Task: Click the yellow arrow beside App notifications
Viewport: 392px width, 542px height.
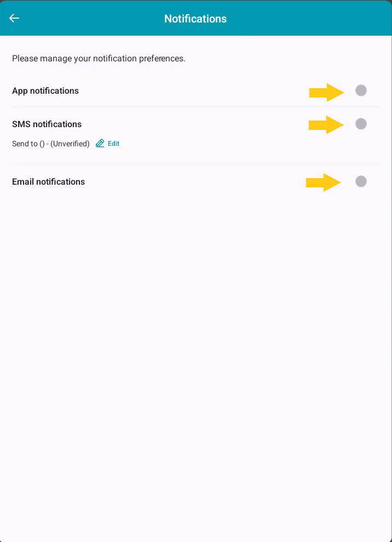Action: tap(325, 93)
